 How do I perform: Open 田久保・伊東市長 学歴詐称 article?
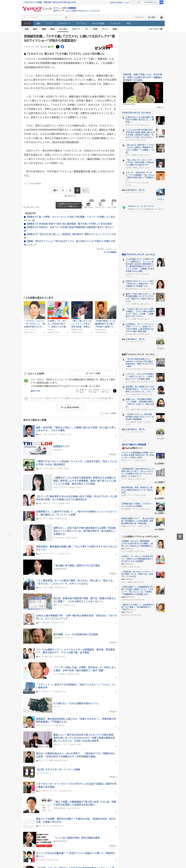84,600
